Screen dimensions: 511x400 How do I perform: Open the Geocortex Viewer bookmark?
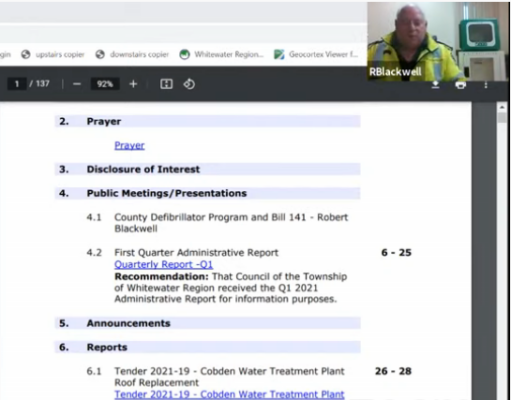click(316, 54)
